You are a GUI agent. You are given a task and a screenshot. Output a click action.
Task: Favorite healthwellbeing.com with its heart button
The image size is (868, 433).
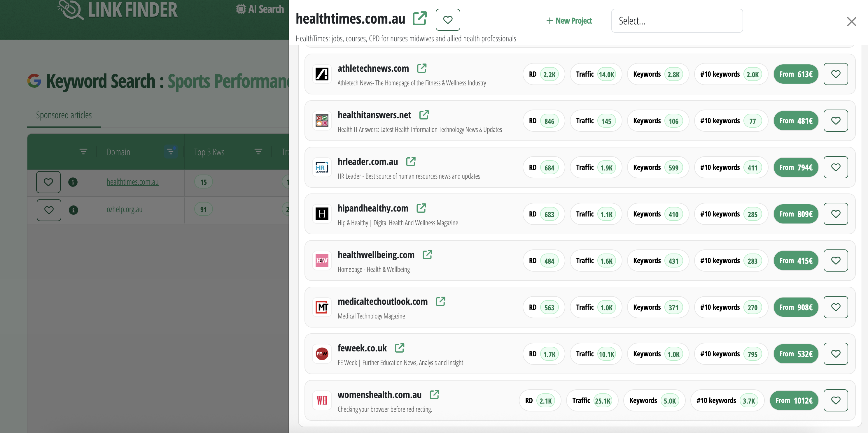click(836, 260)
